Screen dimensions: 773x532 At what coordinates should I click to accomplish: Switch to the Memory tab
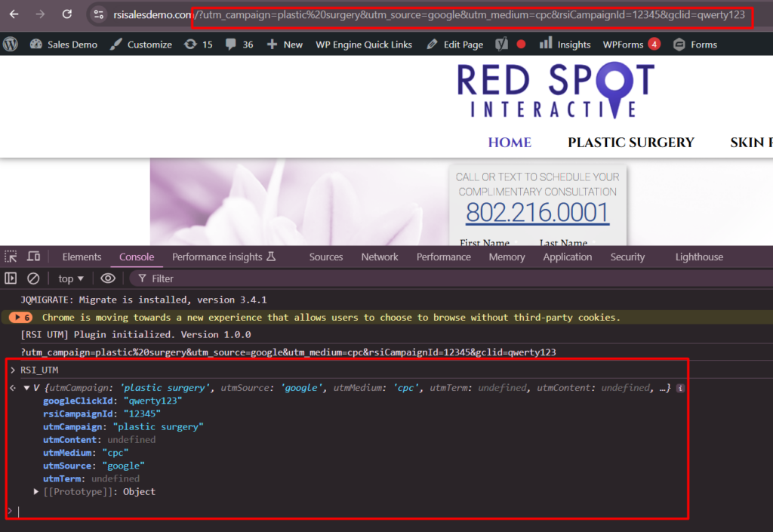coord(507,257)
